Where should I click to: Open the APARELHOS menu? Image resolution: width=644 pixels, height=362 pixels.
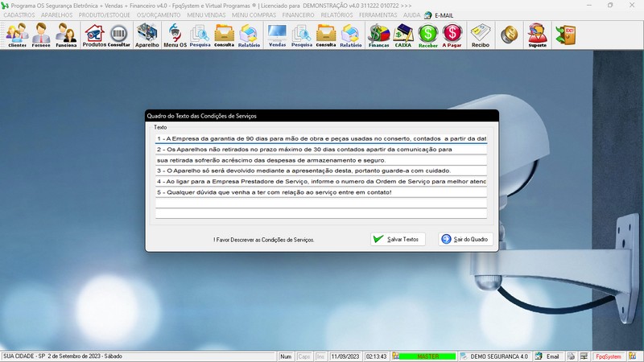pos(56,15)
